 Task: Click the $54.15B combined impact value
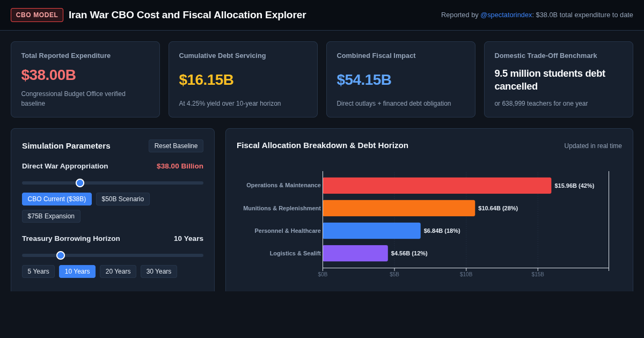[364, 80]
